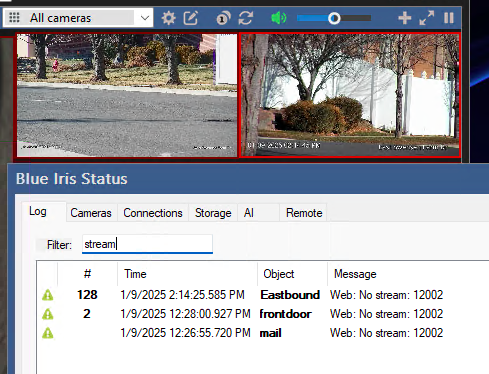
Task: Click the warning icon on the frontdoor row
Action: (x=48, y=314)
